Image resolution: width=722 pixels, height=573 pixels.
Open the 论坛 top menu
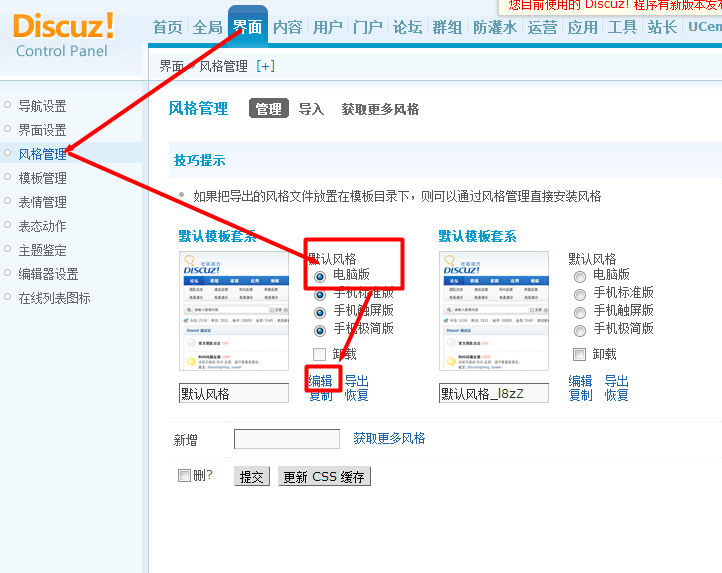(x=408, y=27)
